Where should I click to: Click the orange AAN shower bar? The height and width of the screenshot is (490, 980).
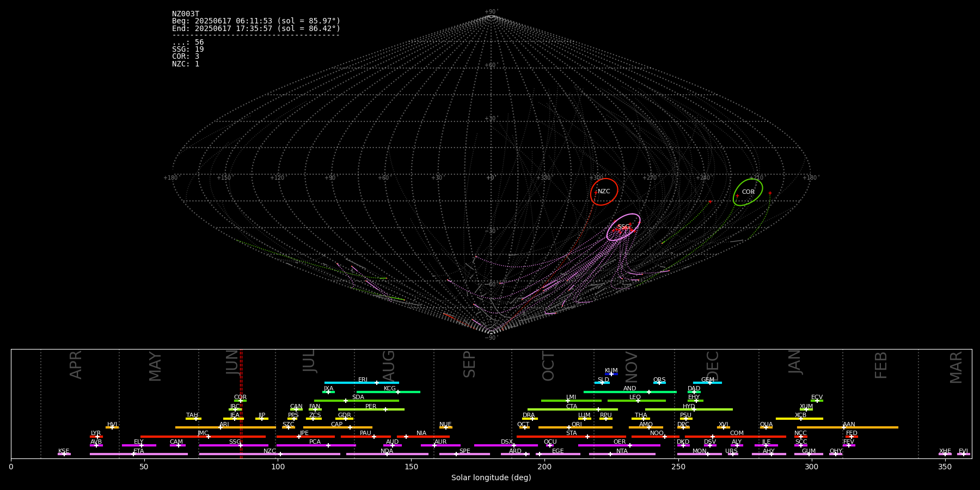(x=848, y=427)
